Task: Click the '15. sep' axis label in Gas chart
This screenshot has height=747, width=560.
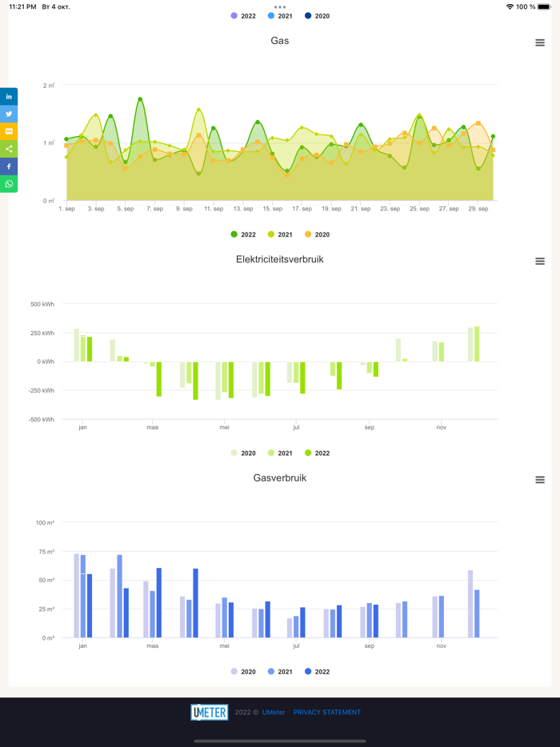Action: (273, 209)
